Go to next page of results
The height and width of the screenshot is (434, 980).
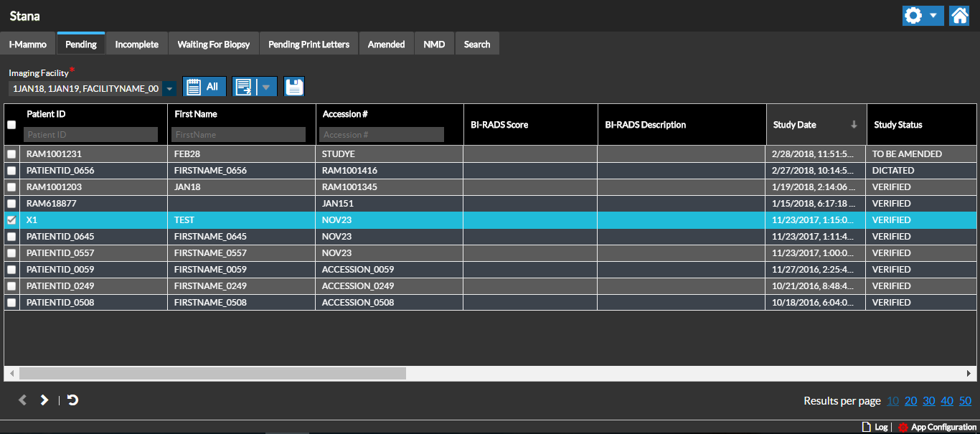point(44,400)
